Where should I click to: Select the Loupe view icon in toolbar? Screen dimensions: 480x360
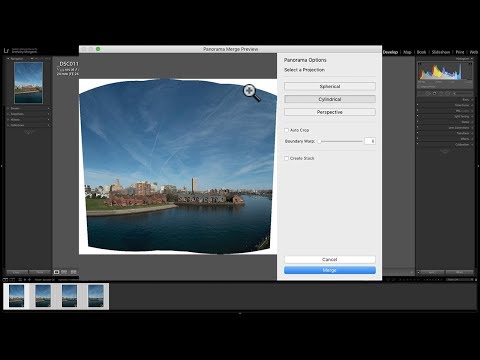[57, 272]
